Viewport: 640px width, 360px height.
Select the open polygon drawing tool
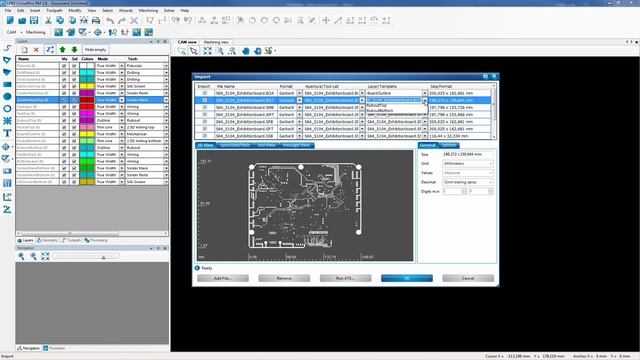pos(7,60)
